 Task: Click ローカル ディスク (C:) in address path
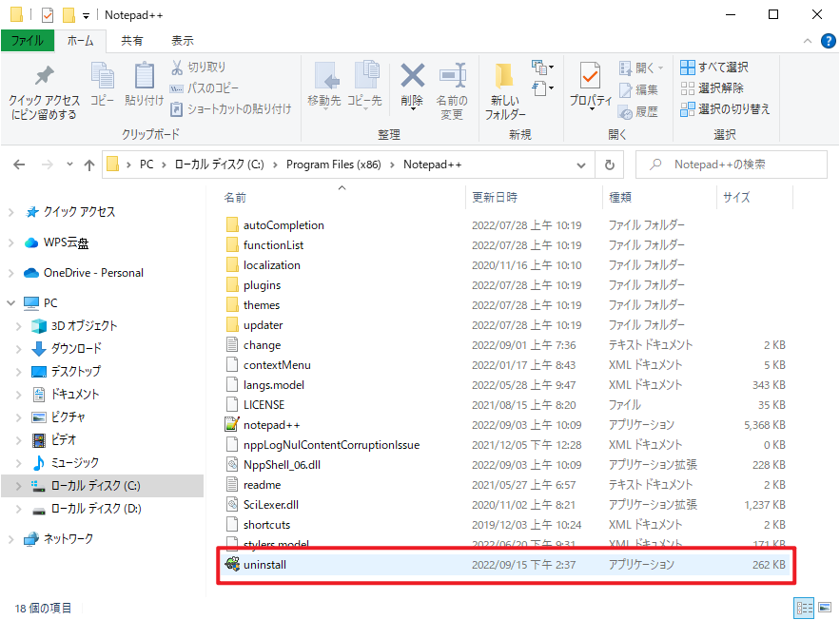pos(219,165)
